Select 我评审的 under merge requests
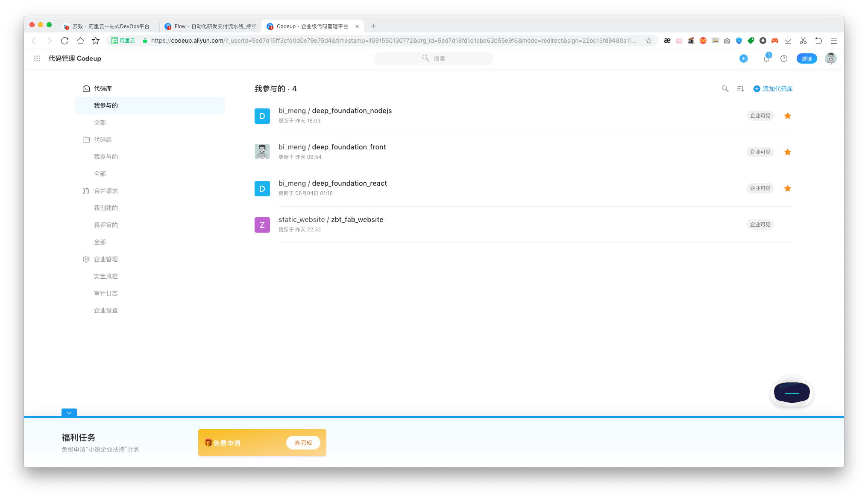 (x=106, y=225)
